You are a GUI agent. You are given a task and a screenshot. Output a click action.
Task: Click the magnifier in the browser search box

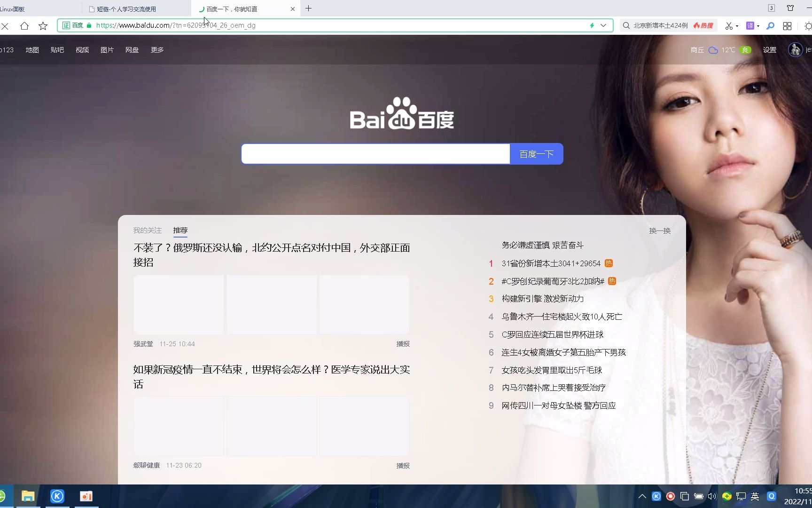pos(626,25)
